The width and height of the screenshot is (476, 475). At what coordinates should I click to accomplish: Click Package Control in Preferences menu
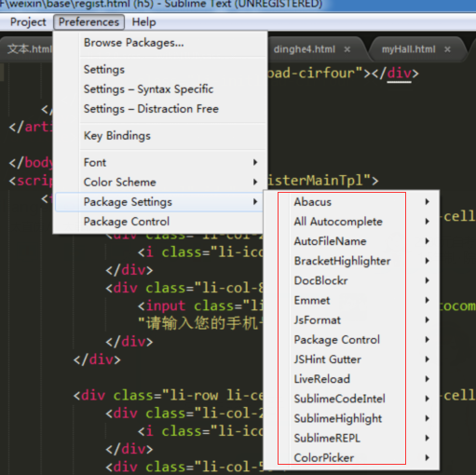pyautogui.click(x=160, y=222)
